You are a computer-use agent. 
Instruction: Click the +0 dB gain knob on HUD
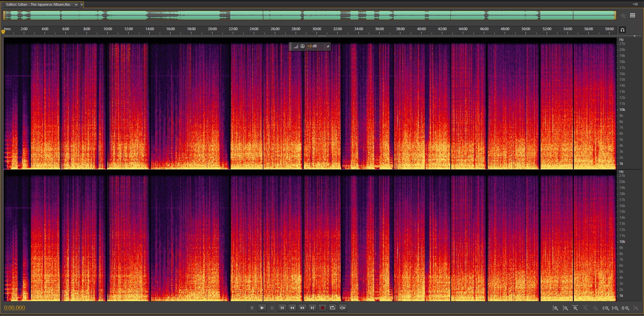pyautogui.click(x=302, y=46)
